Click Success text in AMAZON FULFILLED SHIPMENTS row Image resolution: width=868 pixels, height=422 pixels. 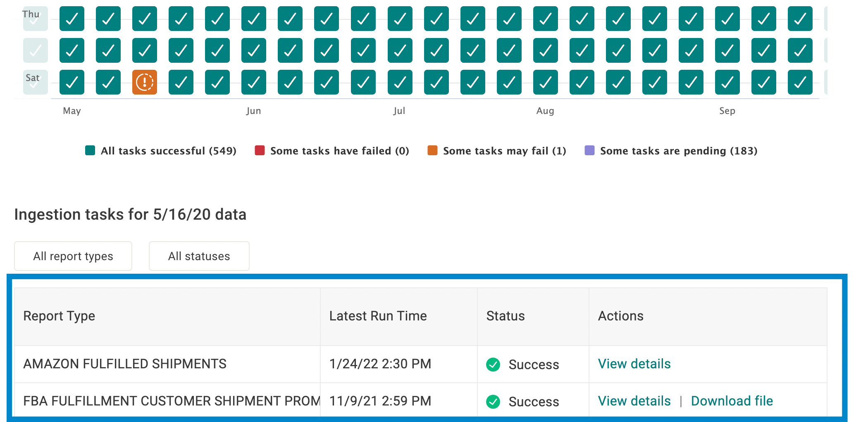(534, 365)
